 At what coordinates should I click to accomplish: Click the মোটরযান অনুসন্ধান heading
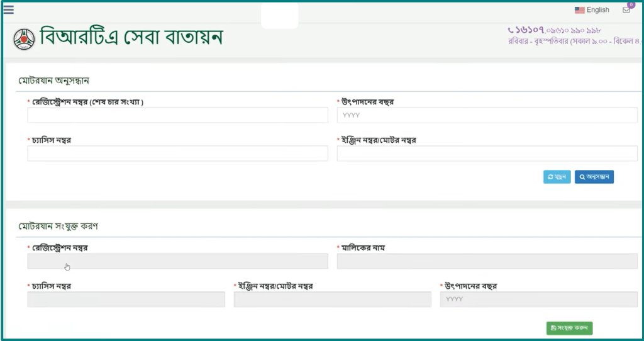pos(54,81)
